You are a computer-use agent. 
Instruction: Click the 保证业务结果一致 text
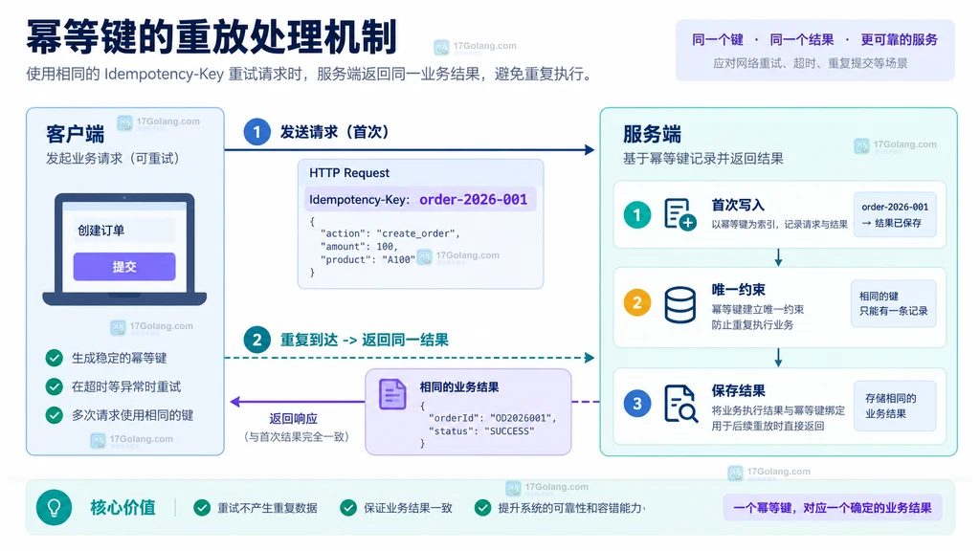click(x=408, y=508)
